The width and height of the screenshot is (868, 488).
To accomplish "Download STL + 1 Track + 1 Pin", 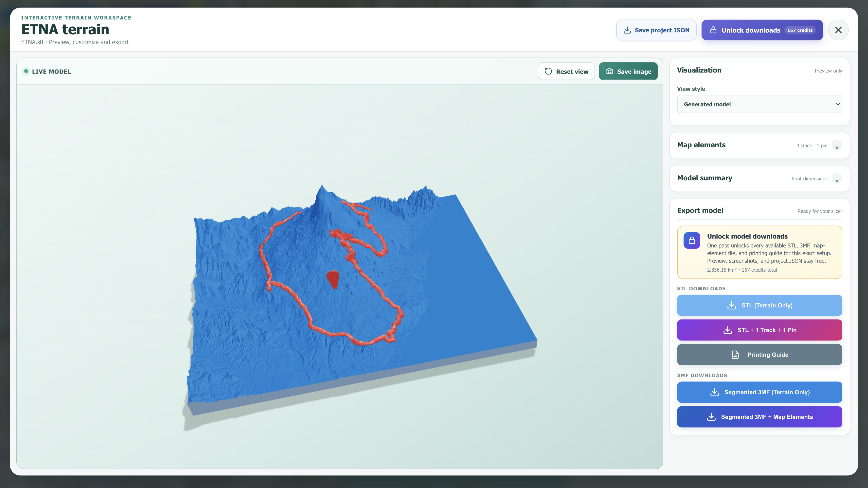I will coord(759,330).
